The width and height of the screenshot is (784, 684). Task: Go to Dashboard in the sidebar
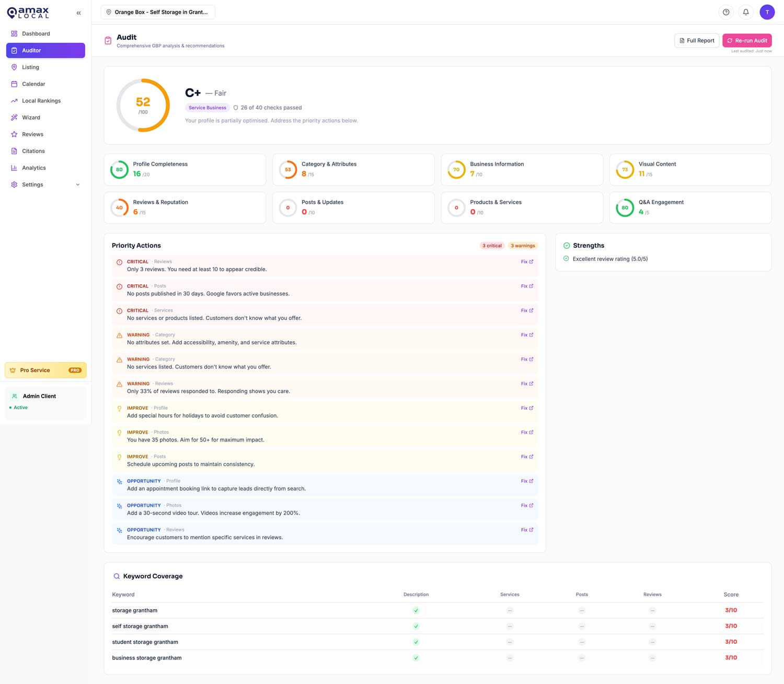pyautogui.click(x=45, y=33)
